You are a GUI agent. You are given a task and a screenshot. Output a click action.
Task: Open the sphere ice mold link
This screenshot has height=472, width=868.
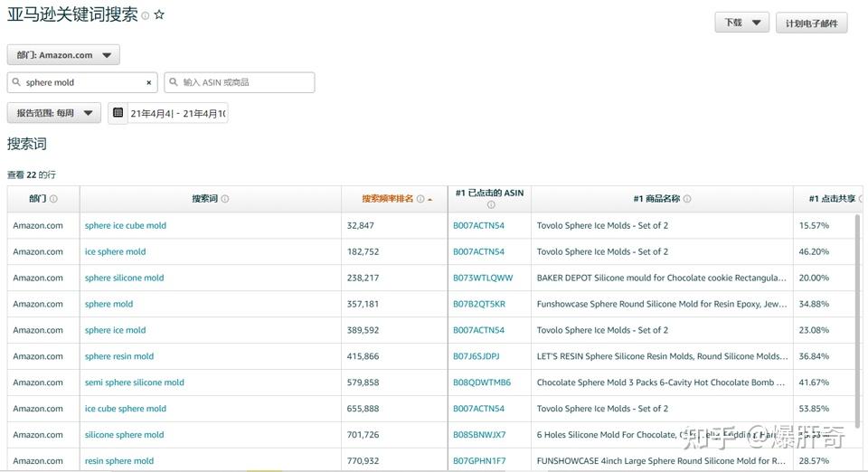[115, 330]
